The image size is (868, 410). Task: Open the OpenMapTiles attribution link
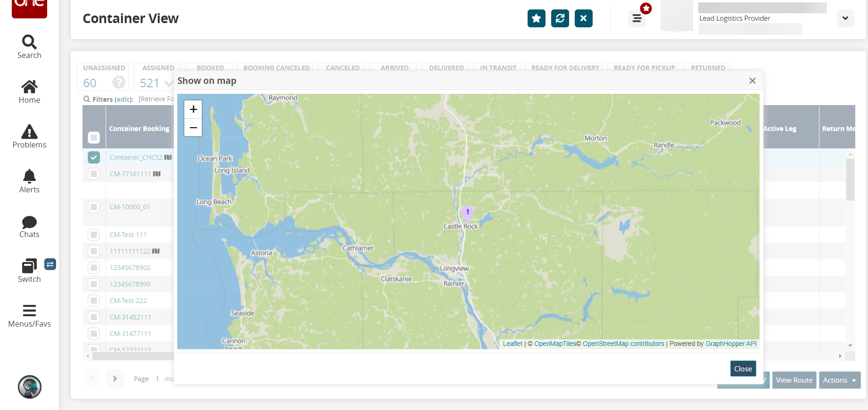pos(555,344)
